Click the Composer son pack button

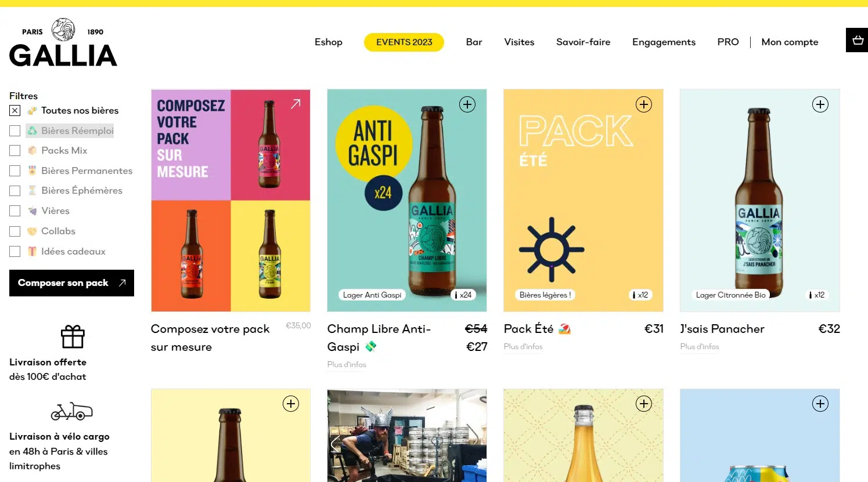71,283
